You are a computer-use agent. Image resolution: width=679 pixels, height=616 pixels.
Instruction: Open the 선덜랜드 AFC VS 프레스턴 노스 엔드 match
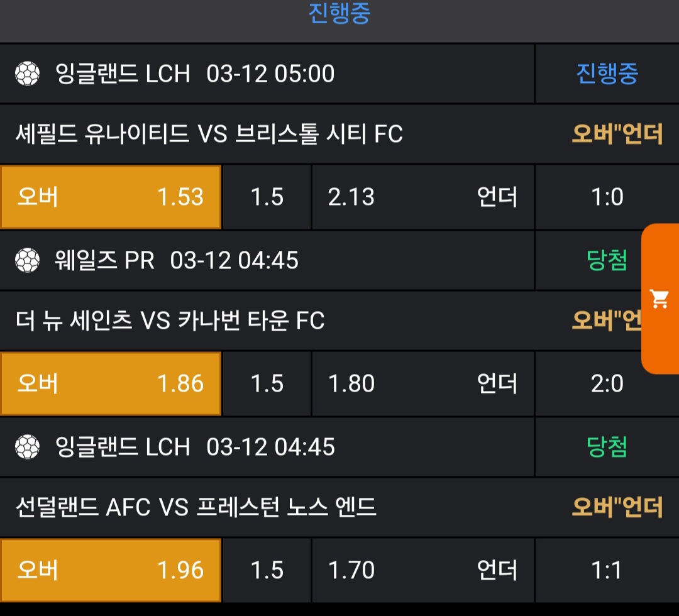pos(196,507)
